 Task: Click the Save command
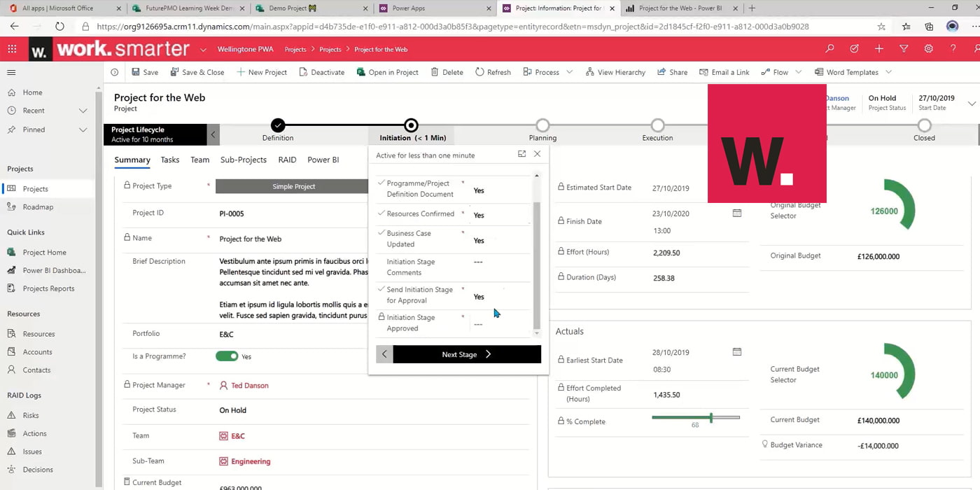[145, 72]
